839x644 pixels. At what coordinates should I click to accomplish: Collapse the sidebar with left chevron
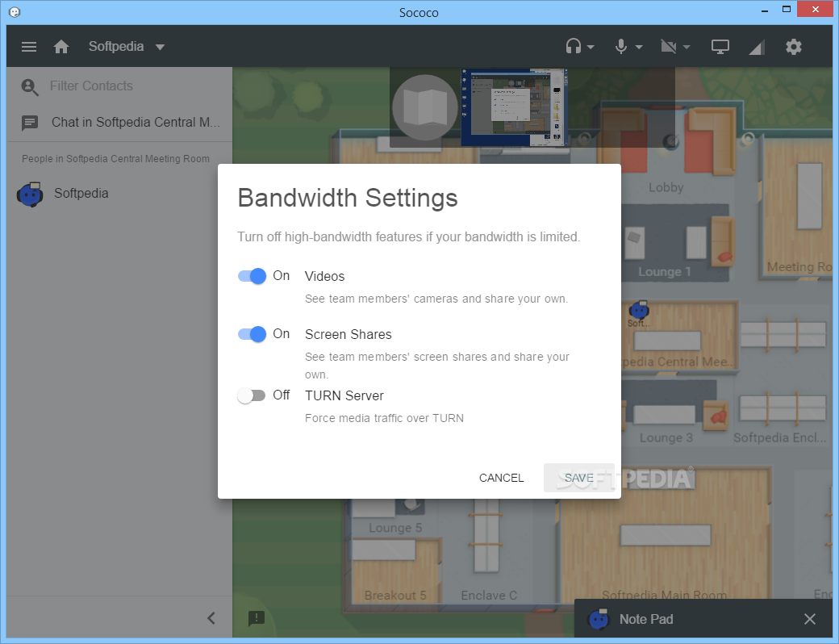tap(211, 619)
